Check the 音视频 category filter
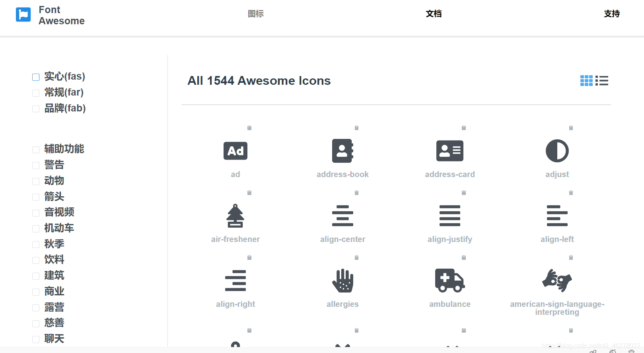The height and width of the screenshot is (353, 644). tap(36, 213)
